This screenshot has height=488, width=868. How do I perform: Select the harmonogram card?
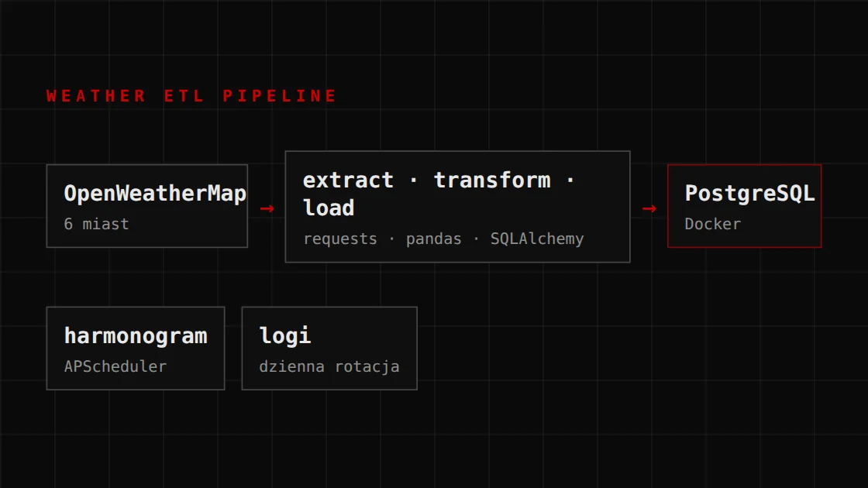[136, 349]
